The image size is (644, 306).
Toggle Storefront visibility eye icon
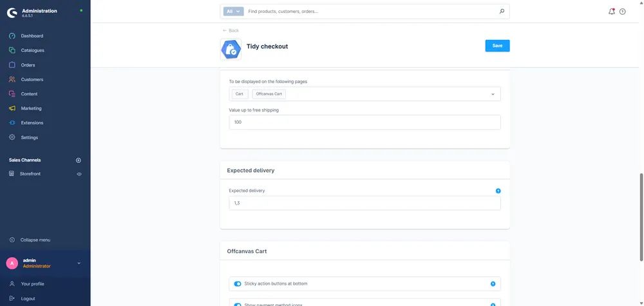click(x=79, y=174)
